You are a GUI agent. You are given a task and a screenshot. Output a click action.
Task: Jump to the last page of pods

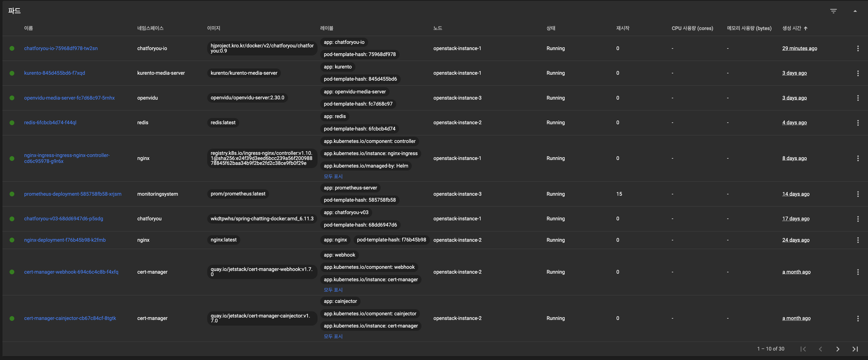tap(855, 349)
